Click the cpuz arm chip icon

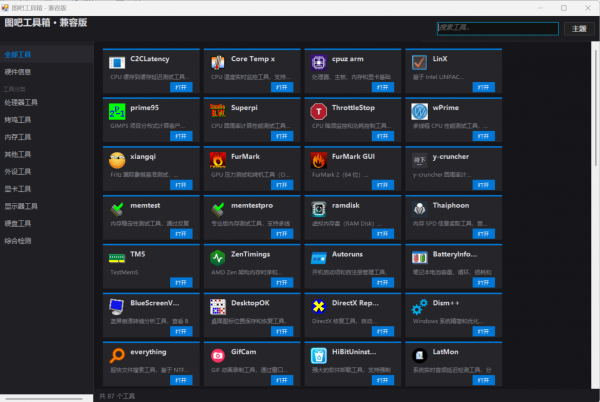[x=318, y=63]
